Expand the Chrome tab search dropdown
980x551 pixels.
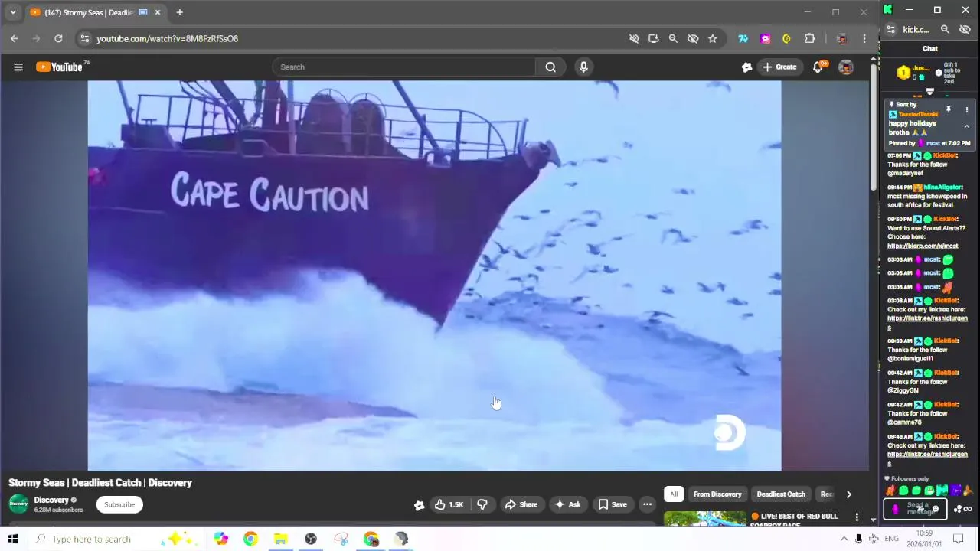(x=12, y=12)
